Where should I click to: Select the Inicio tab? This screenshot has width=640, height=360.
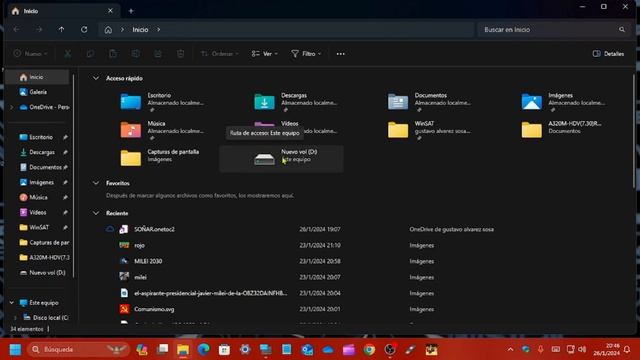pyautogui.click(x=63, y=11)
